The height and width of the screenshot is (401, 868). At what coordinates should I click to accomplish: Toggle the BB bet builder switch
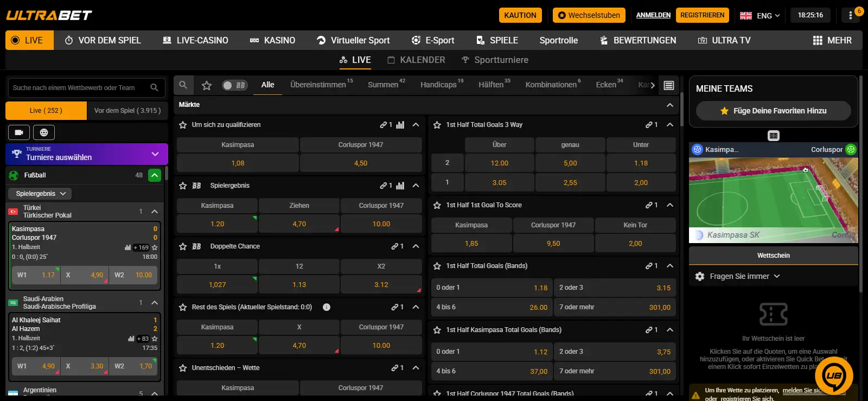coord(234,85)
